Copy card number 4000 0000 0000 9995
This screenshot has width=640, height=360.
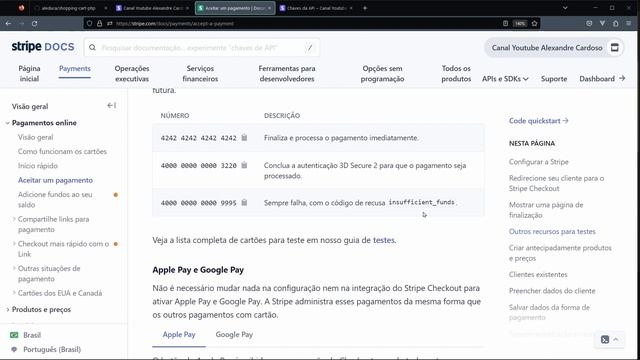tap(244, 202)
